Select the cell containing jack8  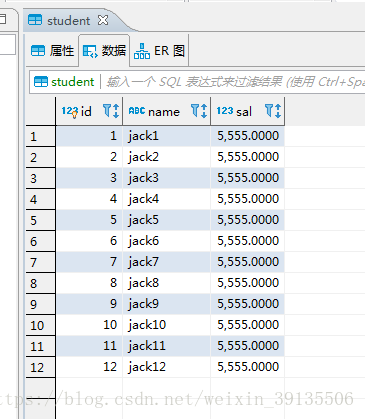point(167,283)
